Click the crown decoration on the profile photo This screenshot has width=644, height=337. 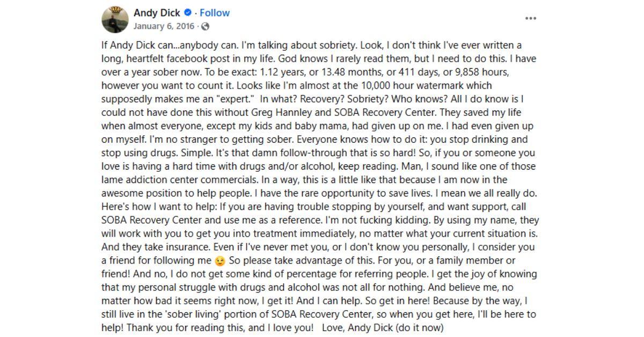click(115, 9)
